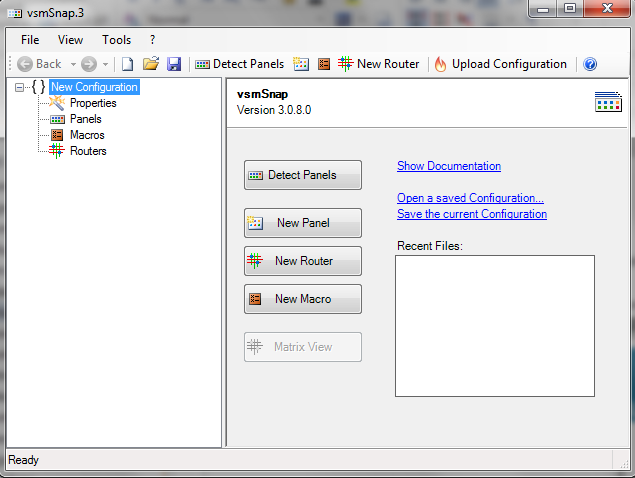This screenshot has width=635, height=478.
Task: Open the Forward button history dropdown arrow
Action: (x=105, y=64)
